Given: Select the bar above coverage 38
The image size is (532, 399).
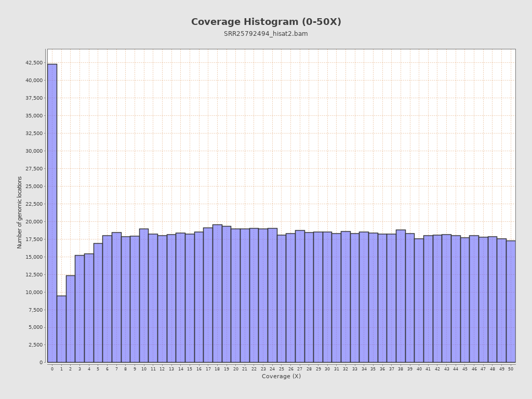Looking at the screenshot, I should point(401,296).
